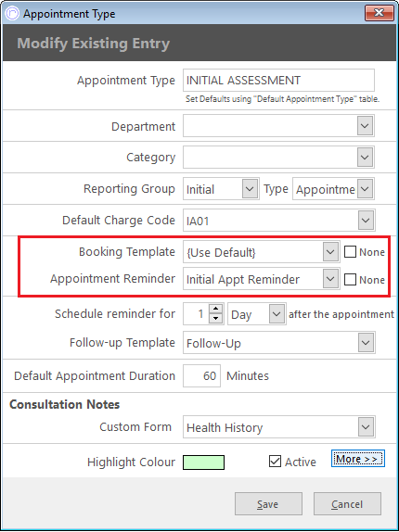Open the Department dropdown
Screen dimensions: 399x532
click(365, 126)
